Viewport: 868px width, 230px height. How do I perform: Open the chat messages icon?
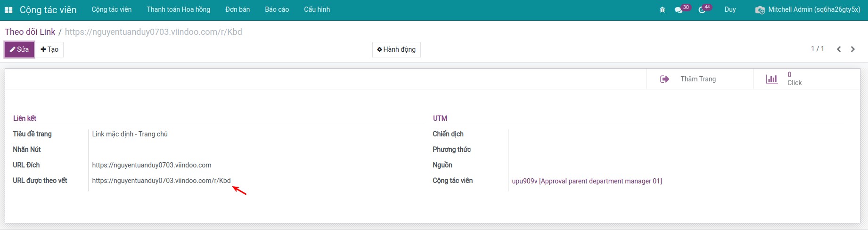pos(679,10)
